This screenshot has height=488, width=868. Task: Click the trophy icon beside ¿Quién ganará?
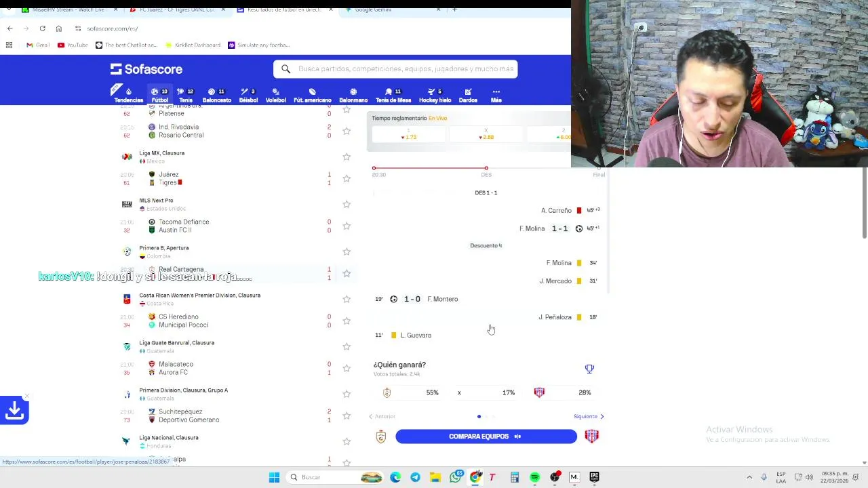589,369
